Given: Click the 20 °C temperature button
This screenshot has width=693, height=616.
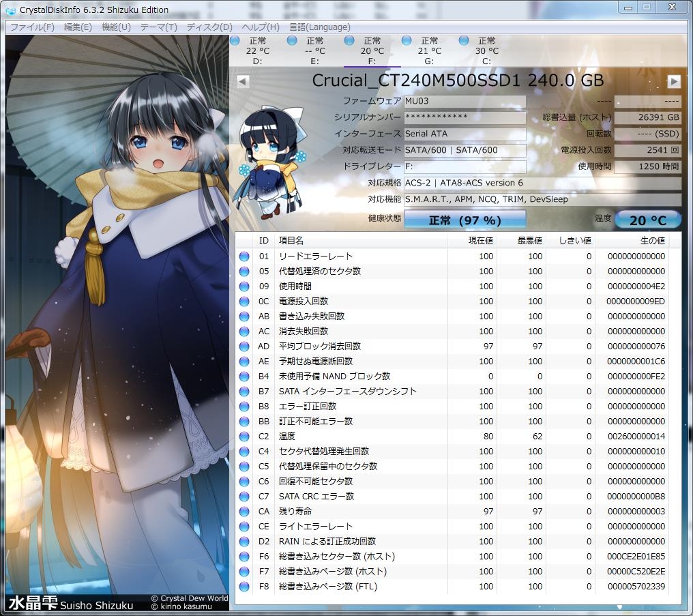Looking at the screenshot, I should point(647,220).
